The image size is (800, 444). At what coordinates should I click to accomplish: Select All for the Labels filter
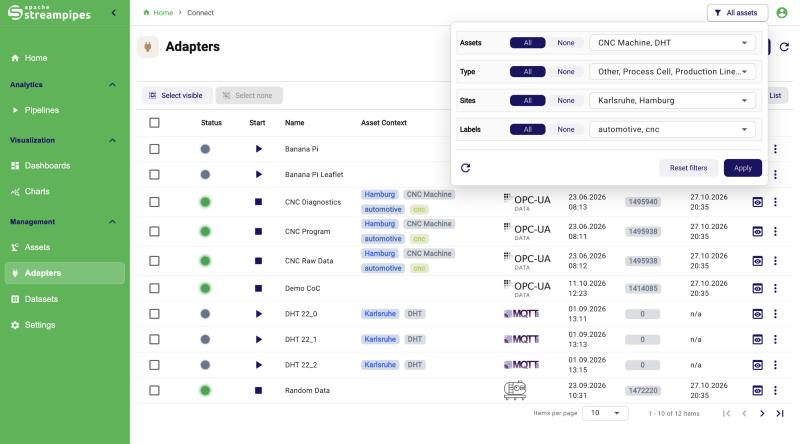[x=528, y=130]
